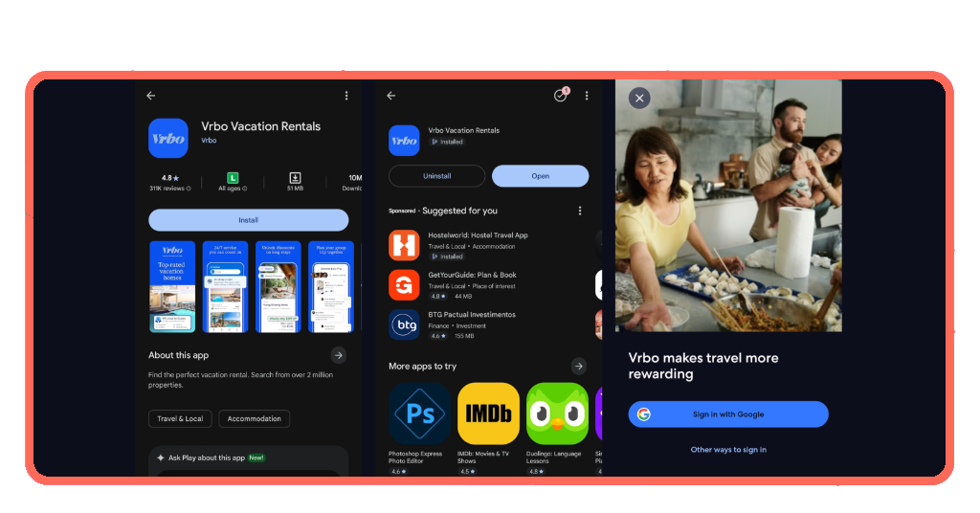Open Suggested for you options menu

pos(580,211)
